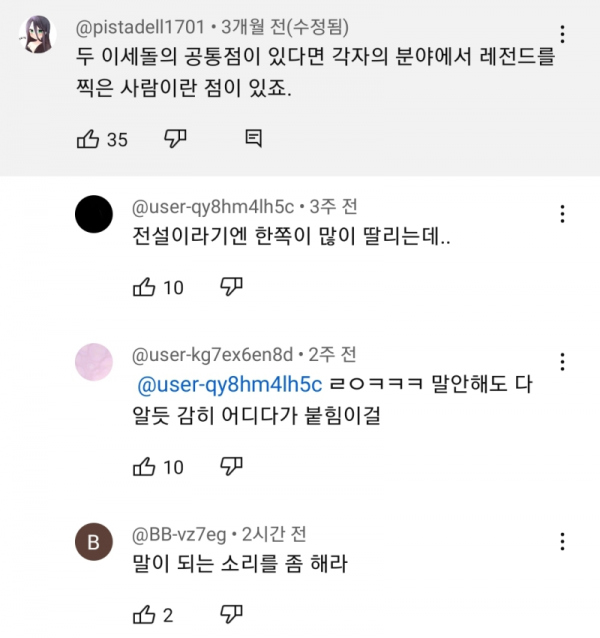Open replies icon on the top comment
The width and height of the screenshot is (600, 638).
(x=253, y=138)
